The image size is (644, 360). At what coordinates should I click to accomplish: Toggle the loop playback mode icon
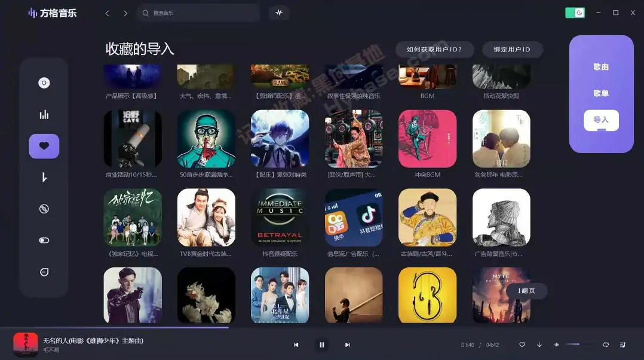pyautogui.click(x=605, y=344)
